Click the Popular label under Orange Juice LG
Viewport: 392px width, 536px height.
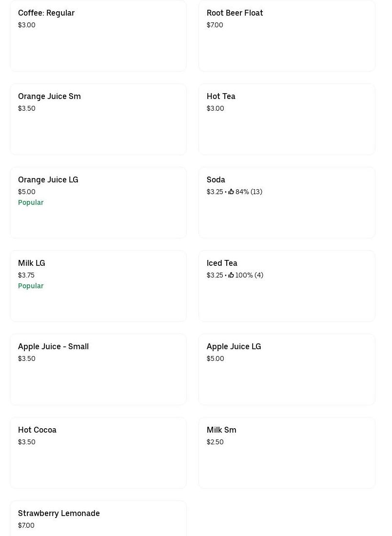coord(31,202)
